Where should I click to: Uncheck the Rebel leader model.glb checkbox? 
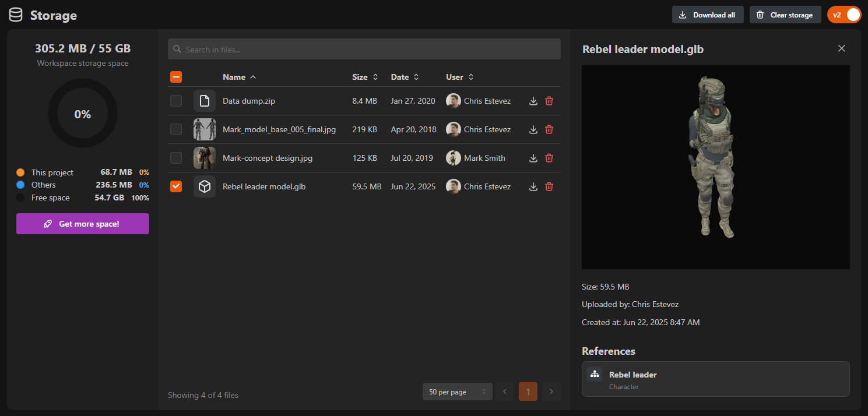pyautogui.click(x=176, y=186)
